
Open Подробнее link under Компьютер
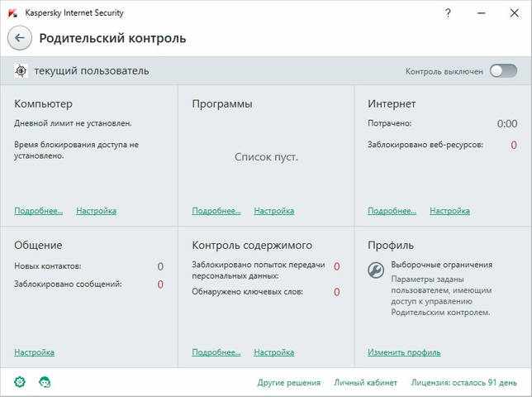tap(38, 211)
